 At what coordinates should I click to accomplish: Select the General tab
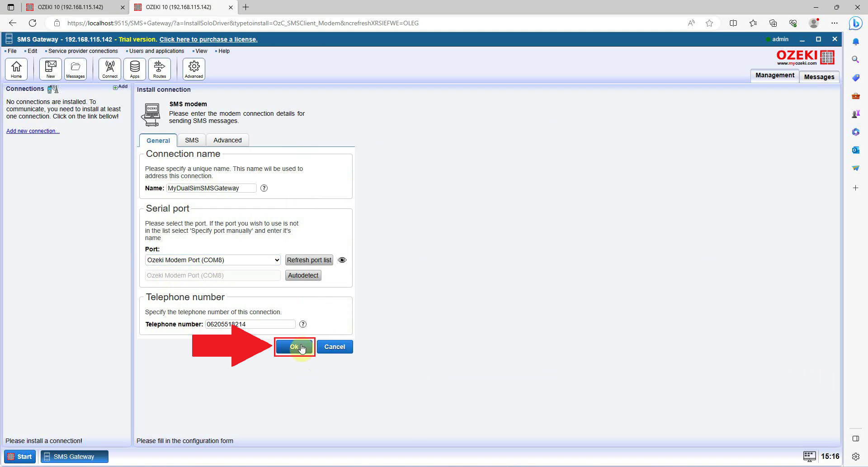(158, 141)
